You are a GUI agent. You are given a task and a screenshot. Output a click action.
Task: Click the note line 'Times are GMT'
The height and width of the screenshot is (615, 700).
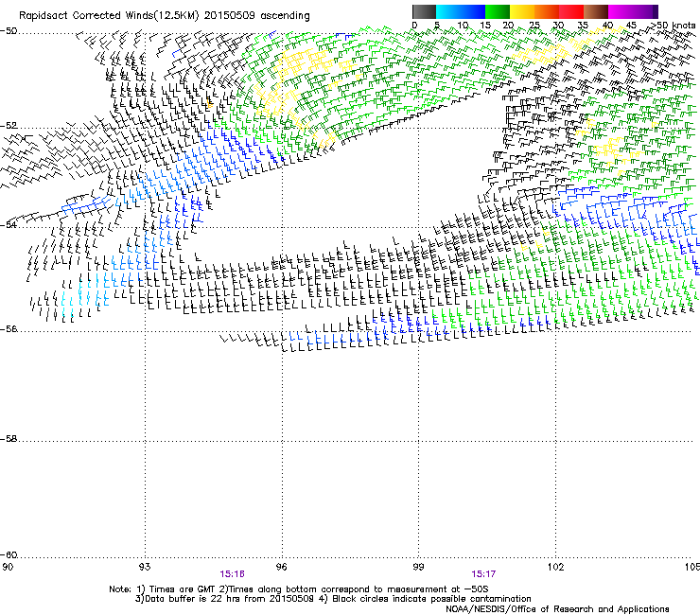(299, 589)
